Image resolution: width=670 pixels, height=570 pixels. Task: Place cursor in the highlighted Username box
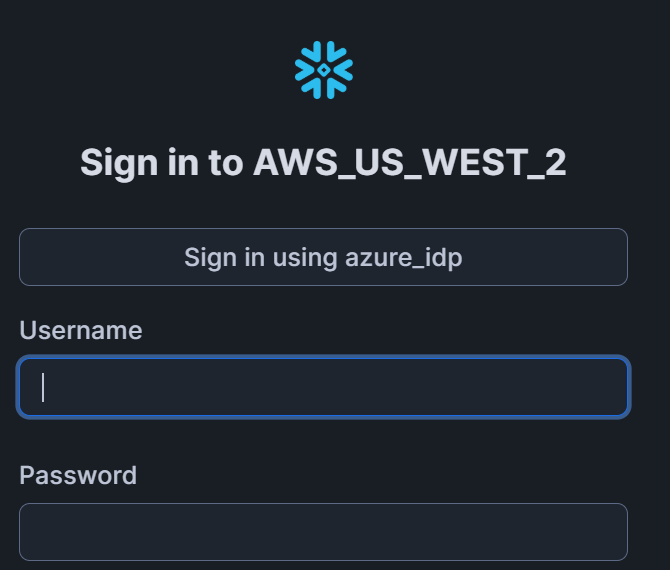[x=323, y=387]
